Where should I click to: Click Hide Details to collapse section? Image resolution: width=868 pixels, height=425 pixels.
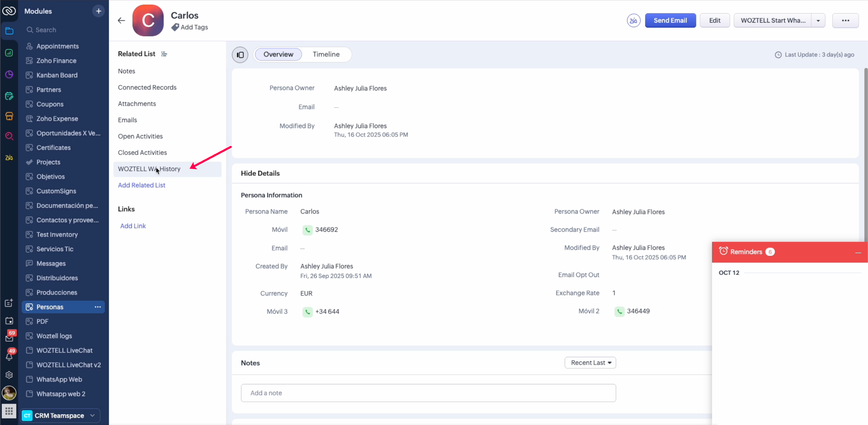pyautogui.click(x=260, y=173)
